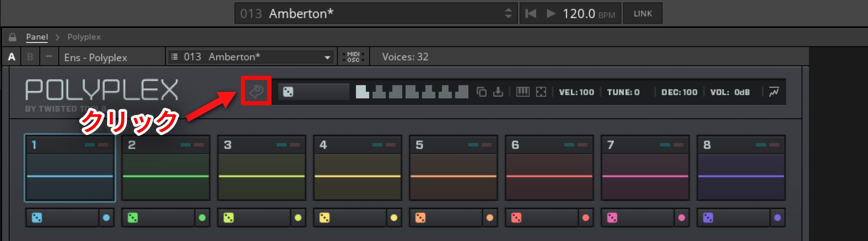Screen dimensions: 868x241
Task: Click the Ens - Polyplex label
Action: click(x=95, y=58)
